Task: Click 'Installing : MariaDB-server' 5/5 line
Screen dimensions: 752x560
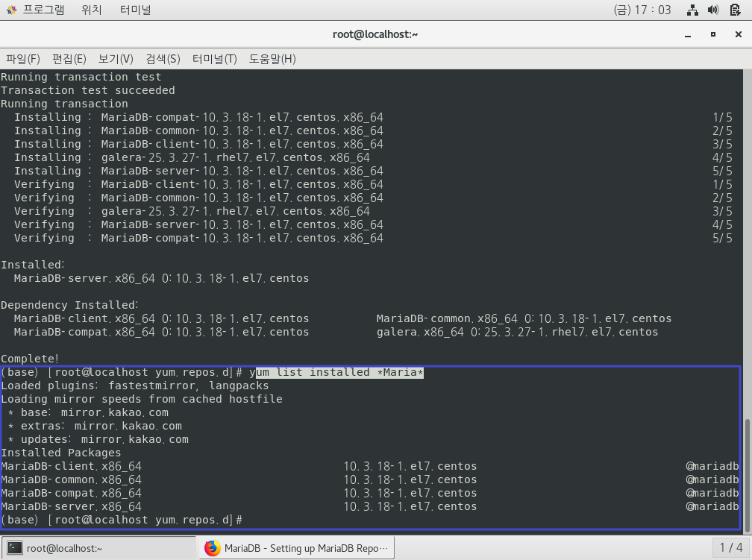Action: pyautogui.click(x=198, y=171)
